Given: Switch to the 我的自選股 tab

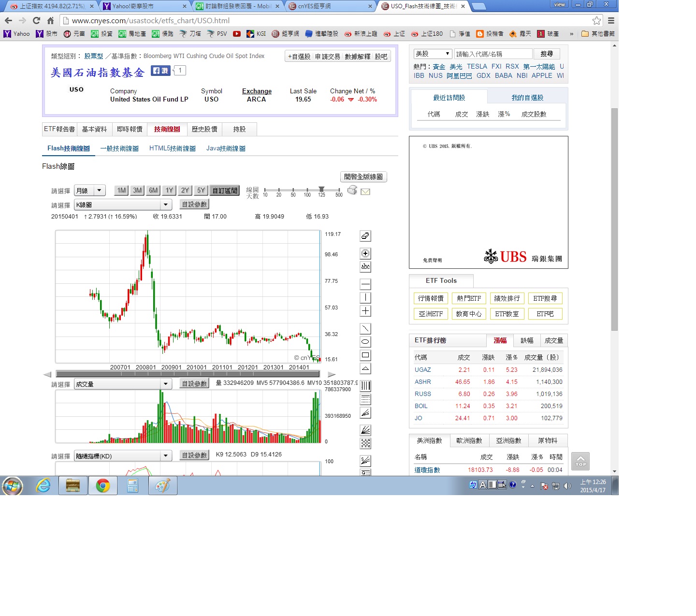Looking at the screenshot, I should (527, 98).
